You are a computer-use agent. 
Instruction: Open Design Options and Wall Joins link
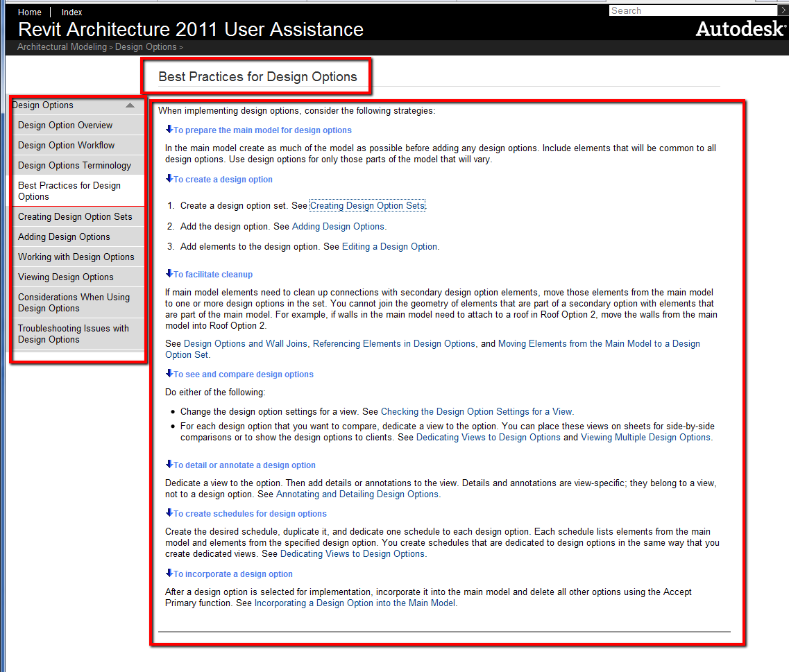[x=246, y=343]
